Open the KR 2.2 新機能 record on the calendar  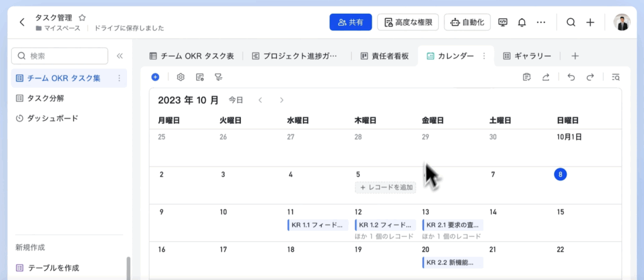(x=452, y=262)
